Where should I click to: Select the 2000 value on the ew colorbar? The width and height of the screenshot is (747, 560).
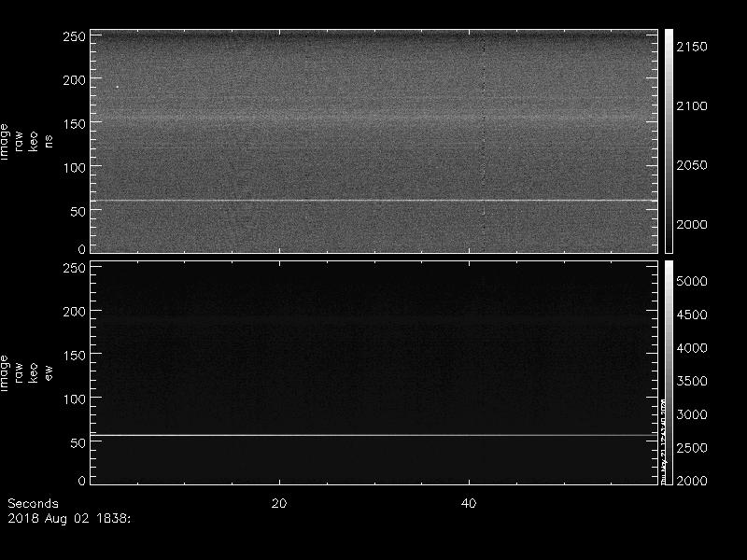(692, 481)
